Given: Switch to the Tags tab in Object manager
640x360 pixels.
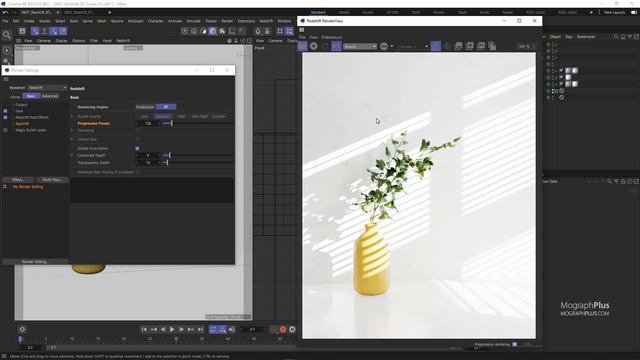Looking at the screenshot, I should pos(569,37).
